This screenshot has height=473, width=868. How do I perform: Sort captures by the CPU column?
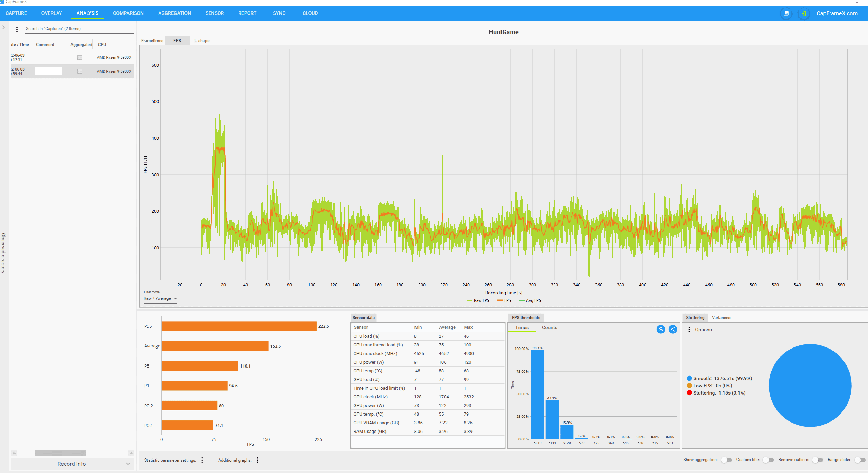pyautogui.click(x=102, y=45)
